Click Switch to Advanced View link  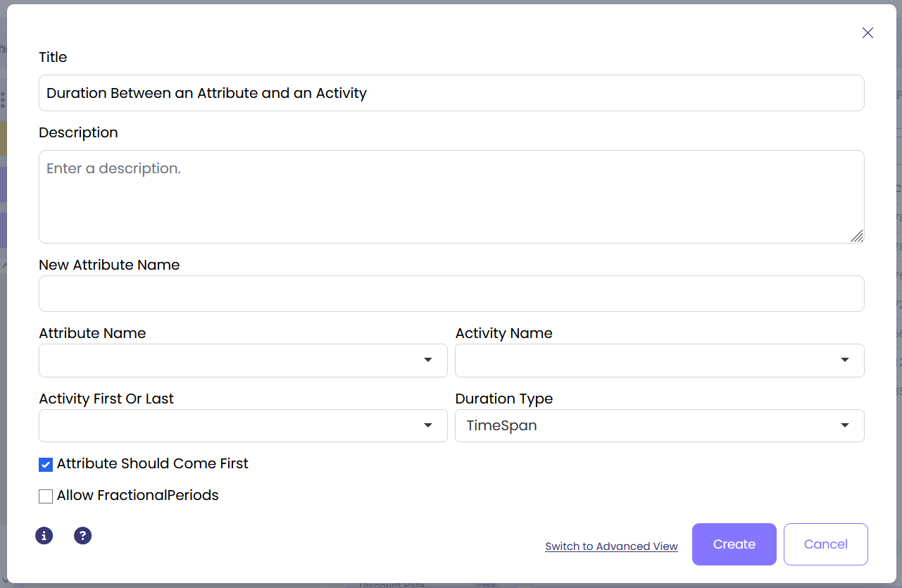pos(611,546)
